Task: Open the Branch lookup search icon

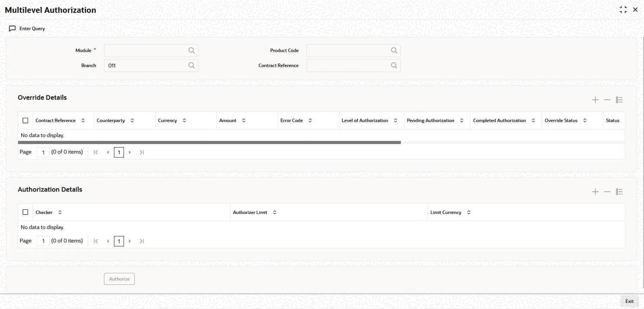Action: click(x=192, y=66)
